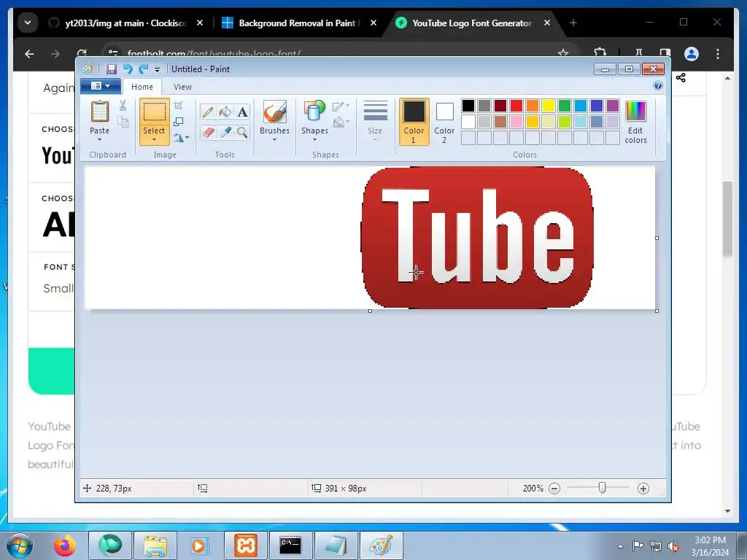Open the Rotate or flip menu
This screenshot has width=747, height=560.
[x=181, y=138]
